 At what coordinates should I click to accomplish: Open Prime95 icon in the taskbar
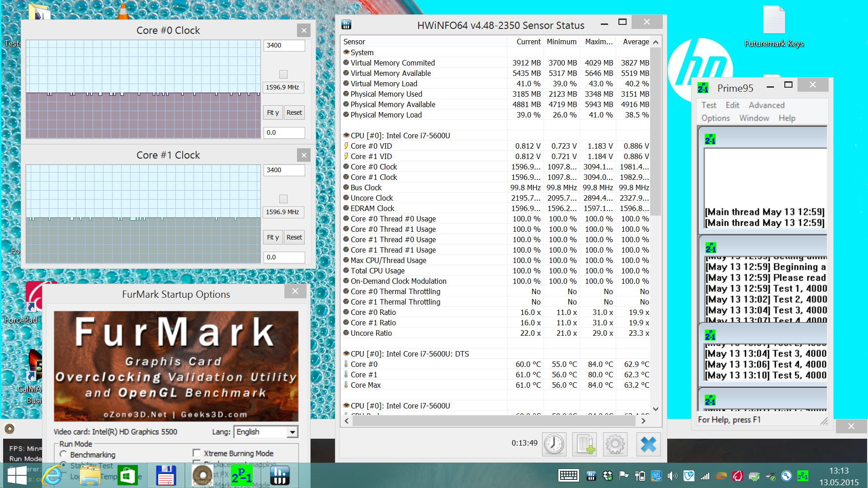pyautogui.click(x=241, y=475)
